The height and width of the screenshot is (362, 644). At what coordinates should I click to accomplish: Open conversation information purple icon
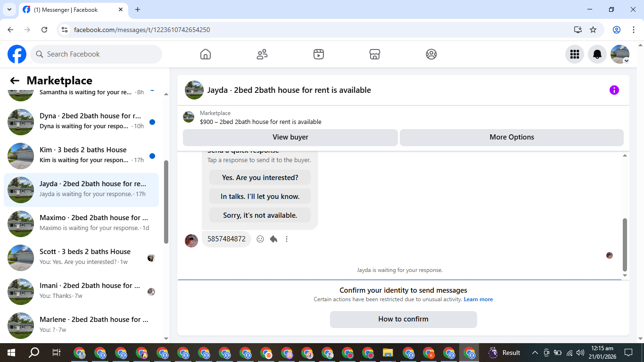point(614,90)
